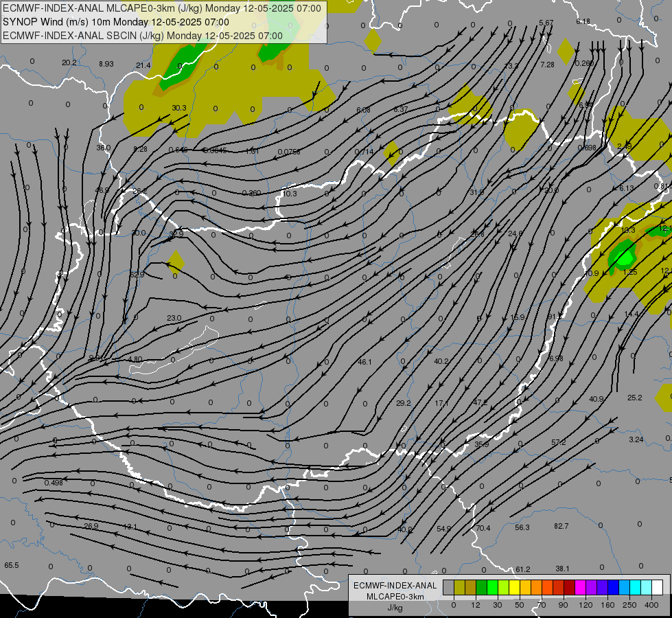Pick the amber swatch right of 50
672x618 pixels.
526,587
